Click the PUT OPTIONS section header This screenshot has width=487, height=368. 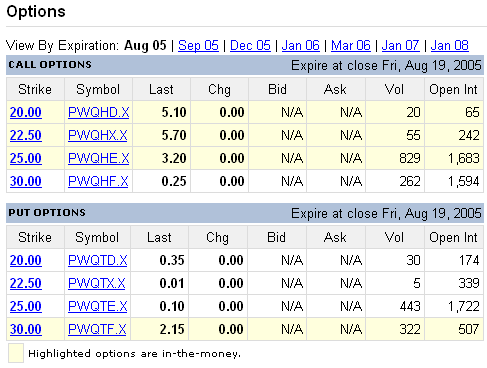point(47,213)
